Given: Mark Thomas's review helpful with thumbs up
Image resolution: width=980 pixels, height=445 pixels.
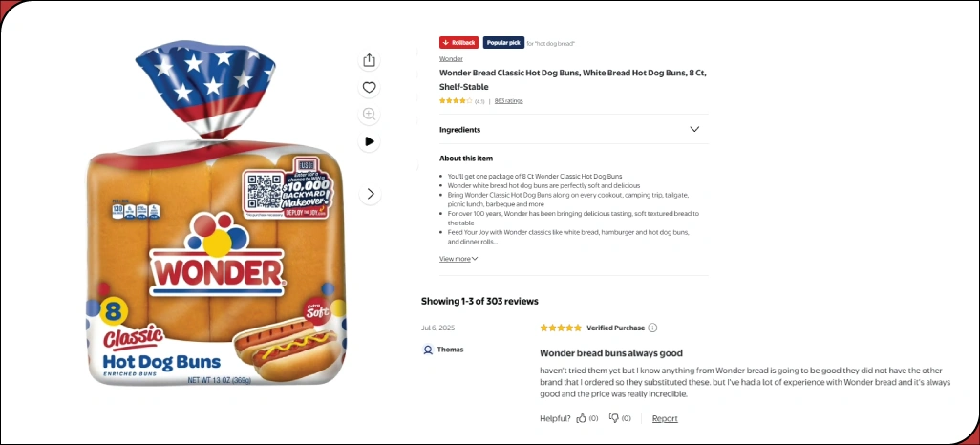Looking at the screenshot, I should [581, 418].
